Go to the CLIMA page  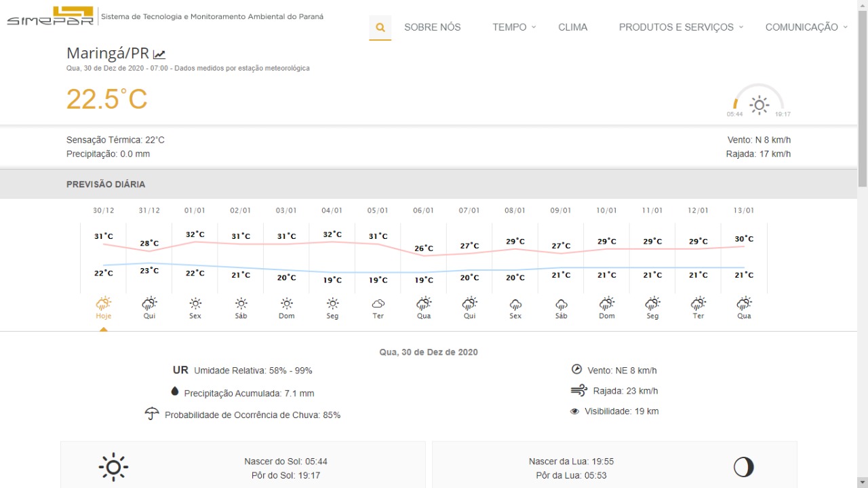pyautogui.click(x=573, y=27)
